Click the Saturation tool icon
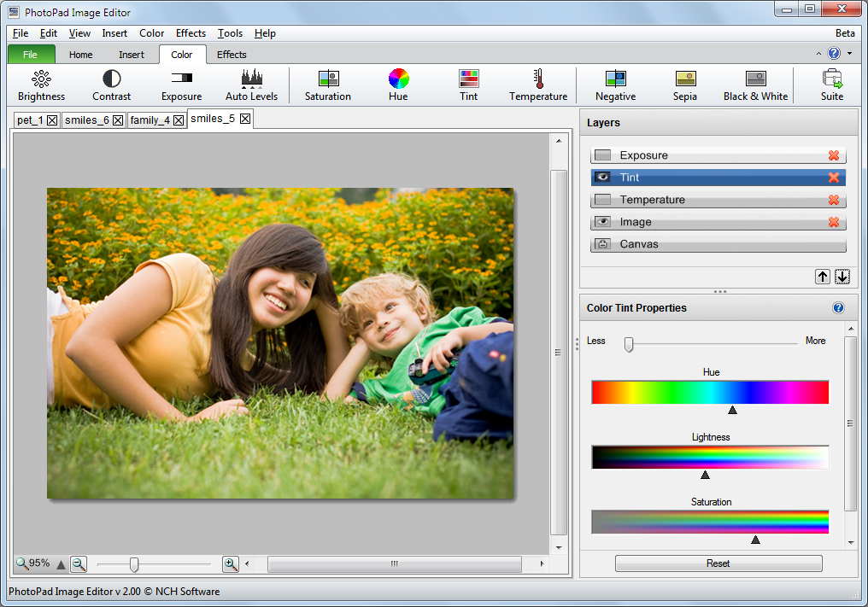868x607 pixels. tap(328, 79)
